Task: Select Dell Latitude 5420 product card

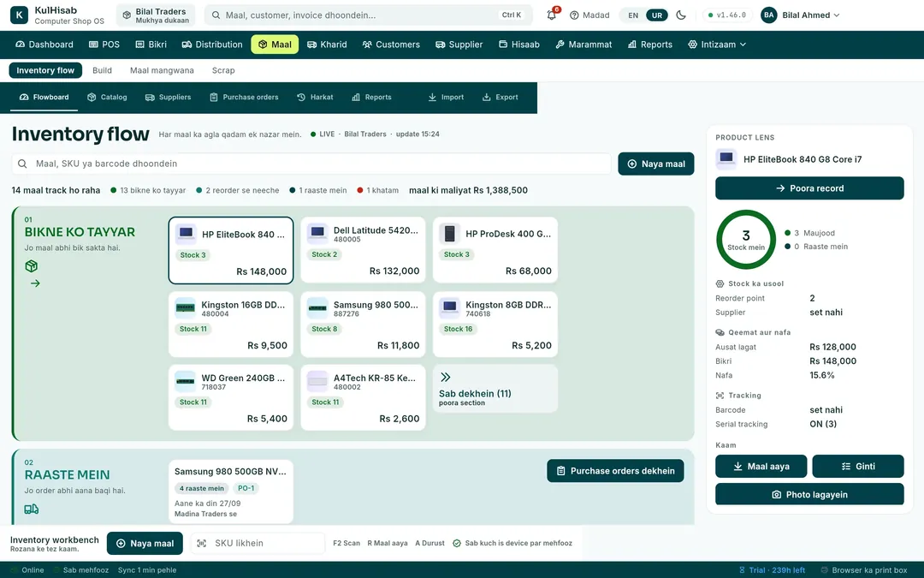Action: [x=363, y=250]
